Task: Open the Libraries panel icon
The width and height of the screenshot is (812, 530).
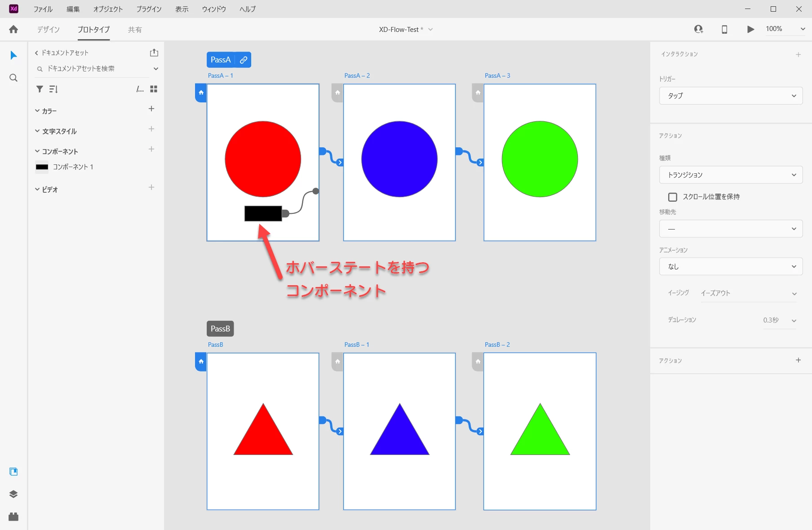Action: tap(13, 472)
